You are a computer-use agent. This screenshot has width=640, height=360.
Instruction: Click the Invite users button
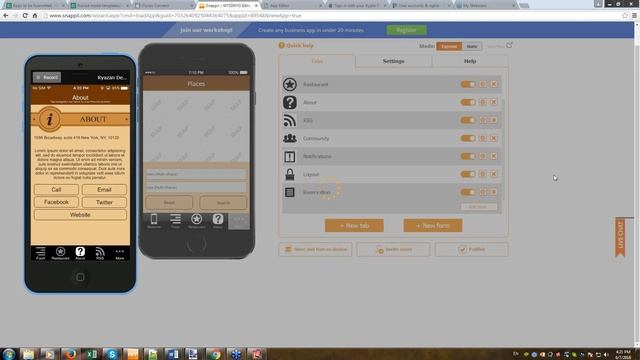pyautogui.click(x=393, y=249)
